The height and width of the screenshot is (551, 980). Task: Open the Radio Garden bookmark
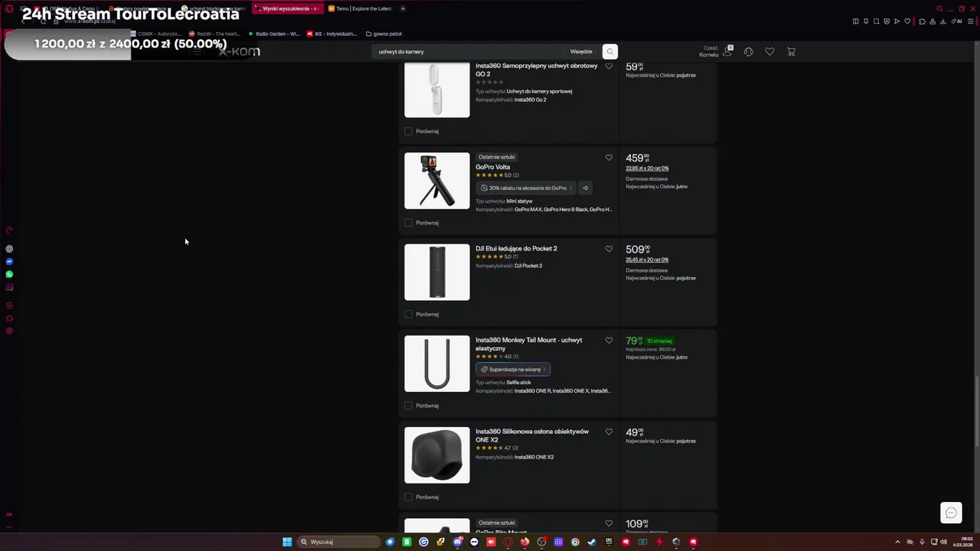[274, 34]
